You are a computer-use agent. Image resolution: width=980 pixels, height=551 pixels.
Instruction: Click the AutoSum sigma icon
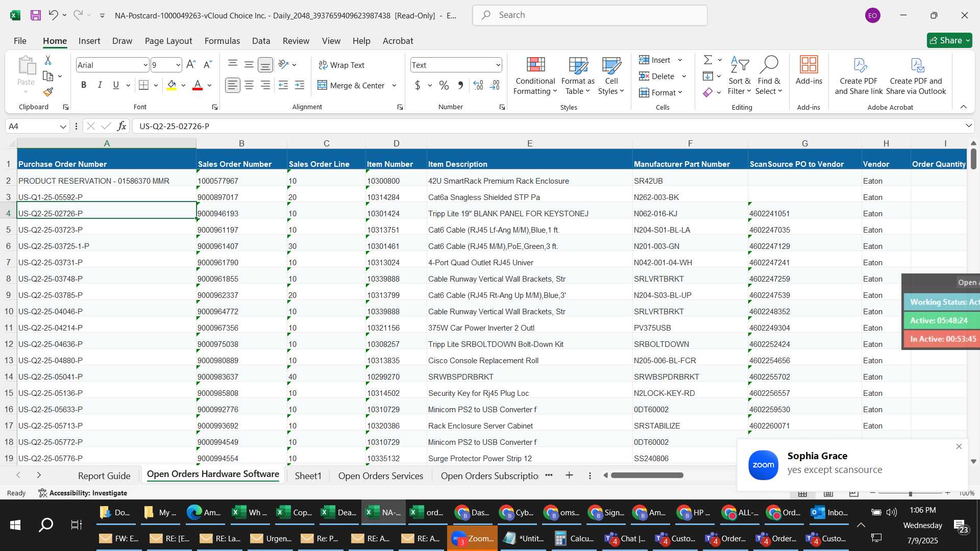pos(708,60)
